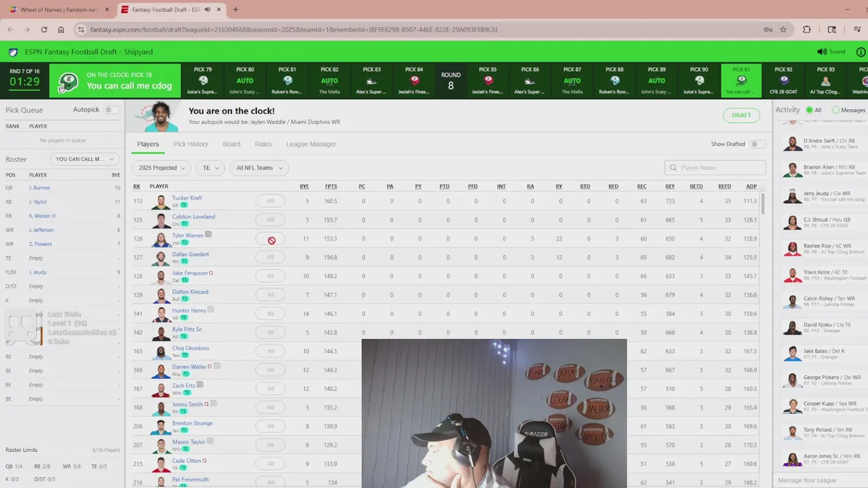Image resolution: width=868 pixels, height=488 pixels.
Task: Open Z. Flowers link in roster
Action: 40,244
